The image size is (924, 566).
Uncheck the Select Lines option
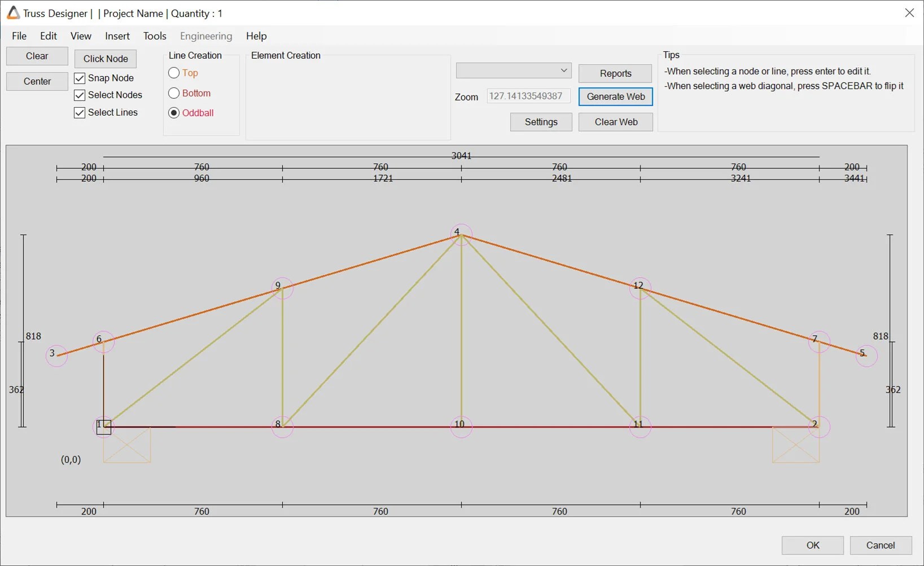(x=79, y=112)
